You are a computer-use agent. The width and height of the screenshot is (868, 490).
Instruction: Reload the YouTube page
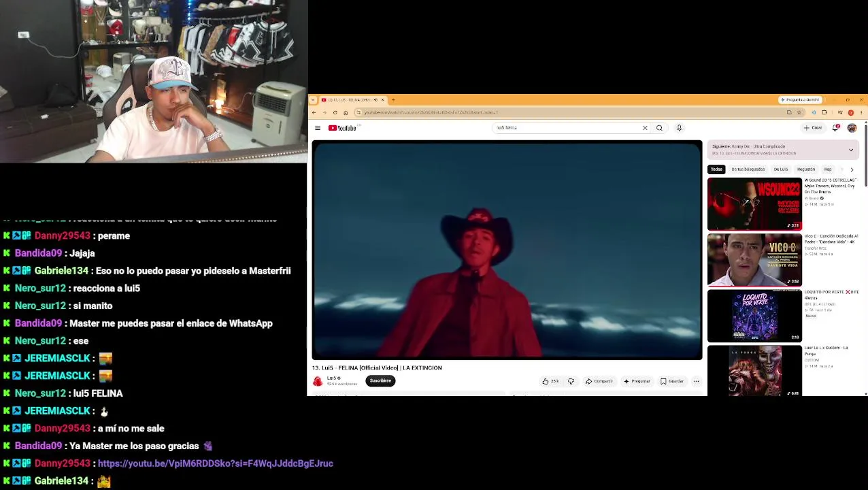pyautogui.click(x=335, y=112)
